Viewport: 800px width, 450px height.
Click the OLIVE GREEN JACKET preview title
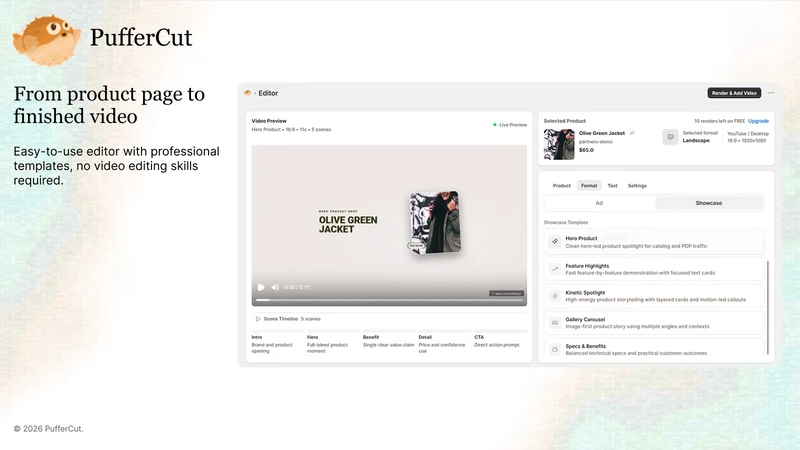348,224
